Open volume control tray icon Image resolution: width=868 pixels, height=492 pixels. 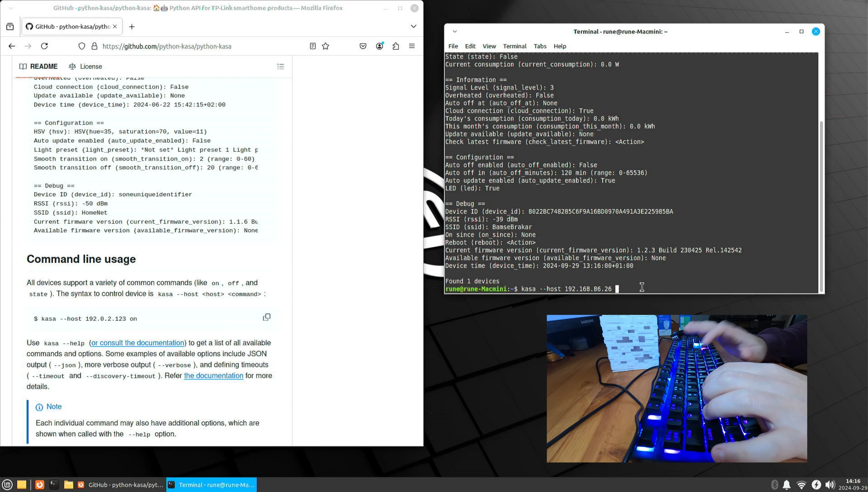point(830,484)
